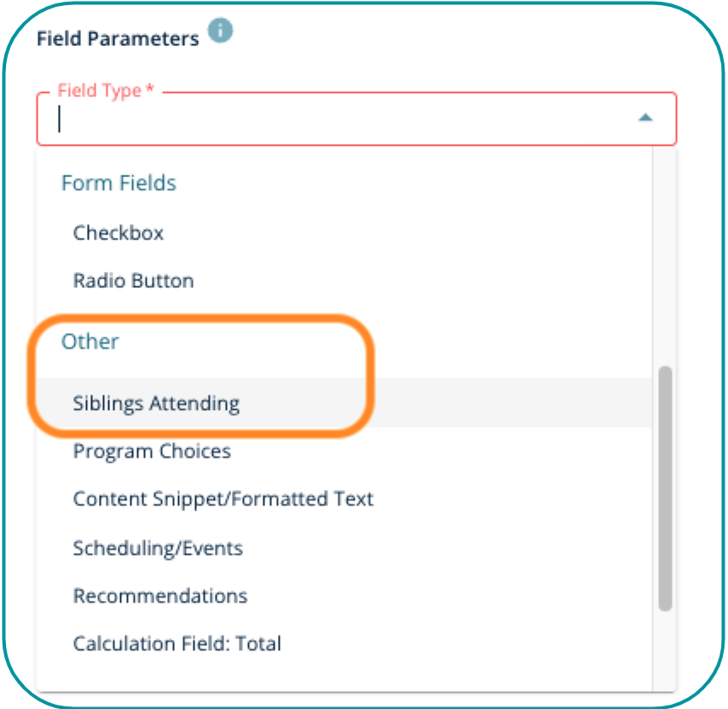The height and width of the screenshot is (709, 728).
Task: Click the Other group header
Action: click(90, 342)
